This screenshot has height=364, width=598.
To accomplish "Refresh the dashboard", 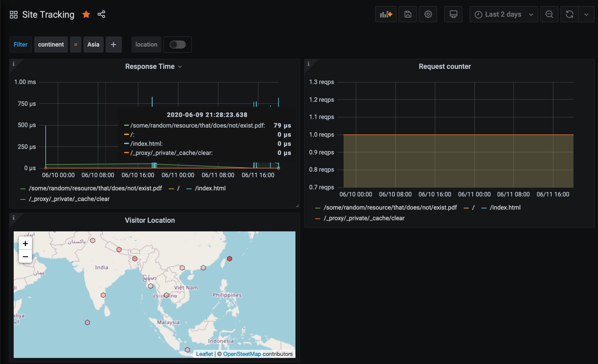I will coord(569,14).
